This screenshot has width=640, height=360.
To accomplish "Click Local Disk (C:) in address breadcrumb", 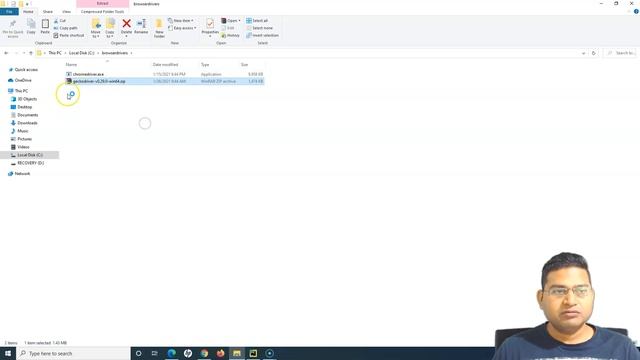I will pyautogui.click(x=81, y=53).
